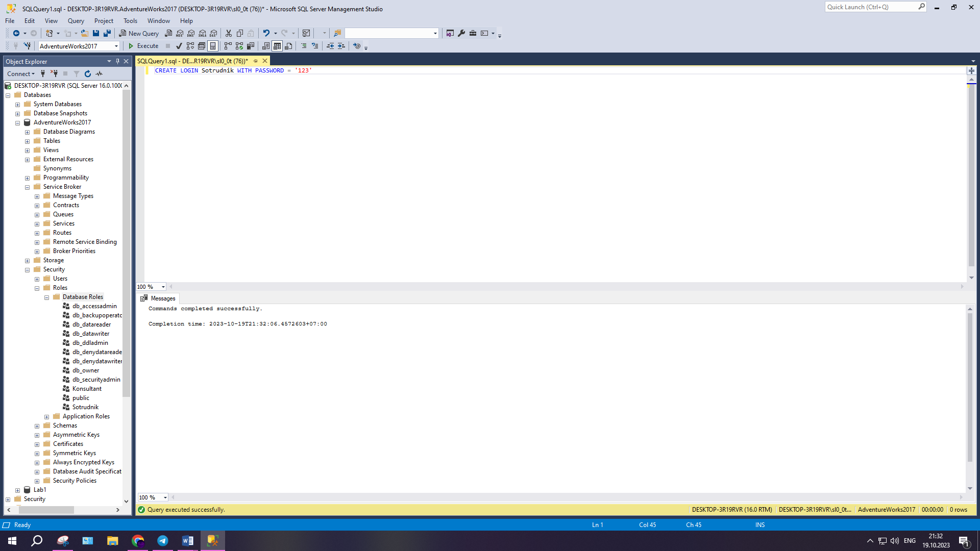Select the Users folder under Security
The width and height of the screenshot is (980, 551).
60,279
